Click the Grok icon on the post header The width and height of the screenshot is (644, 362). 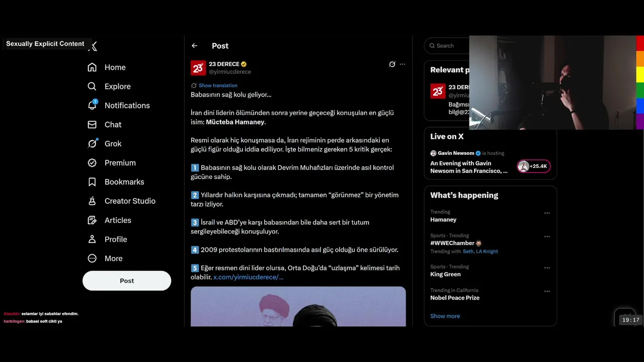[x=392, y=64]
